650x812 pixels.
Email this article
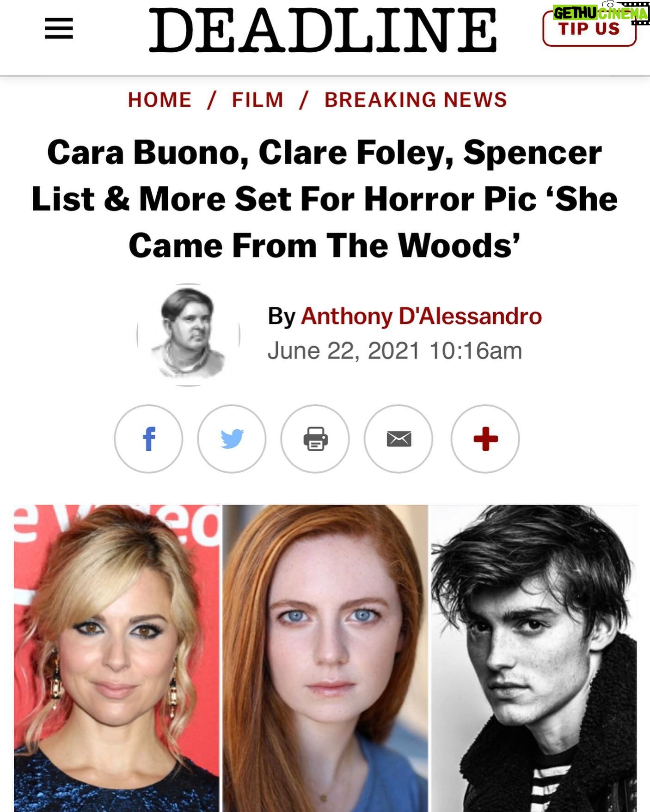(x=399, y=439)
